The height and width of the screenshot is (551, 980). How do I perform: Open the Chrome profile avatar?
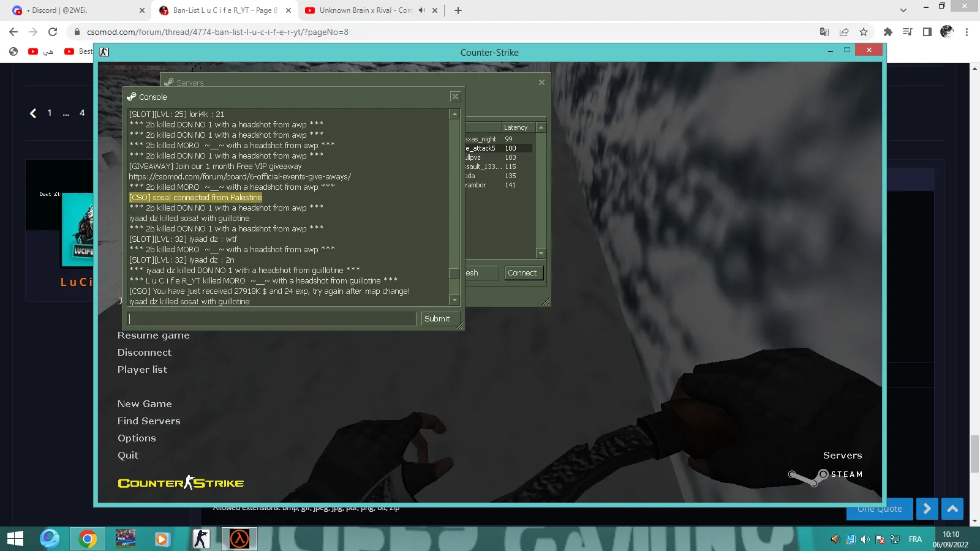pyautogui.click(x=947, y=31)
